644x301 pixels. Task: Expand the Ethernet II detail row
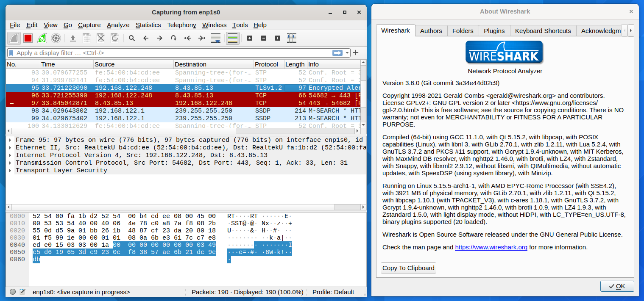tap(10, 148)
